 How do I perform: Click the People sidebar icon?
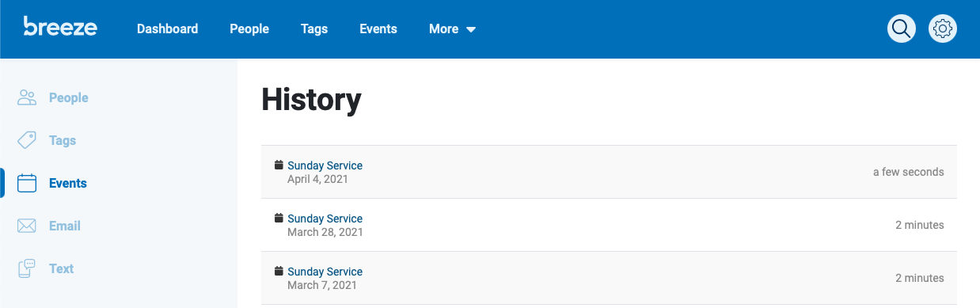(x=27, y=98)
